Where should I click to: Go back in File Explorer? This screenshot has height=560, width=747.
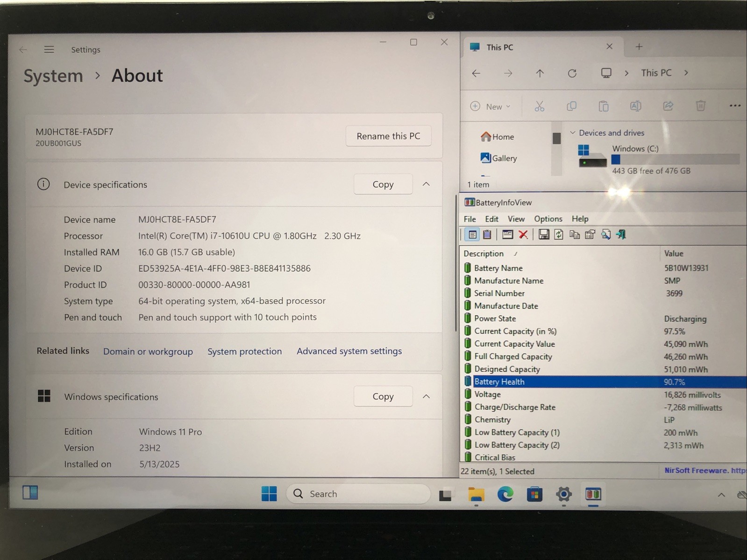tap(476, 73)
